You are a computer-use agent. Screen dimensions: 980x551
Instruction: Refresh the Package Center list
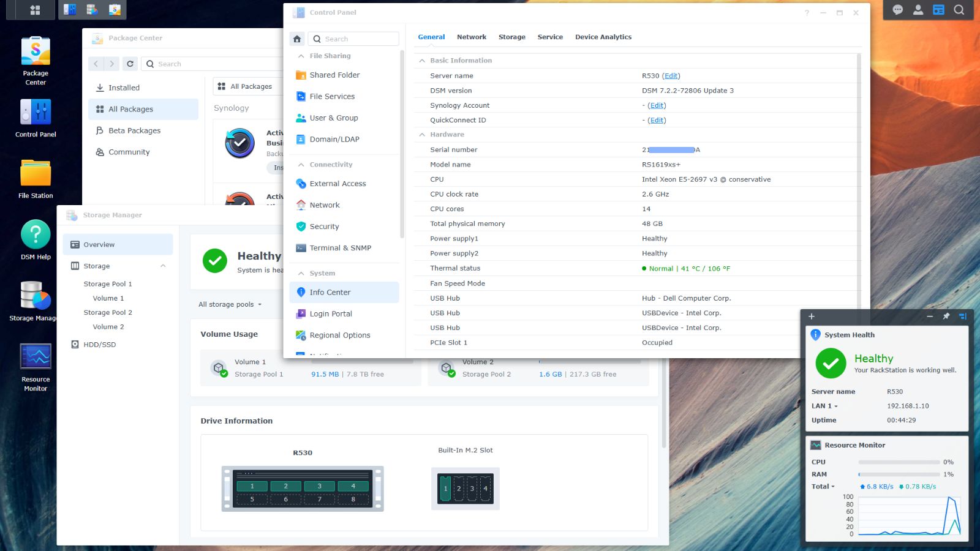(130, 64)
